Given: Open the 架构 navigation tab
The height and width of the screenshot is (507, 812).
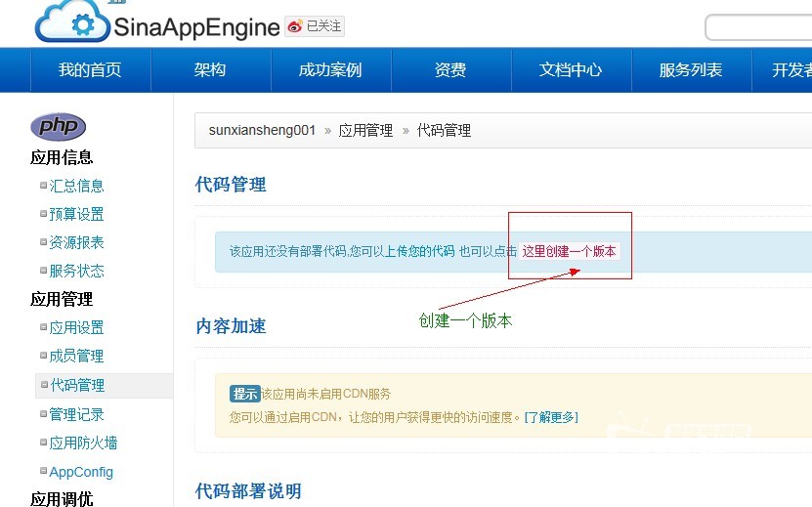Looking at the screenshot, I should pos(210,70).
